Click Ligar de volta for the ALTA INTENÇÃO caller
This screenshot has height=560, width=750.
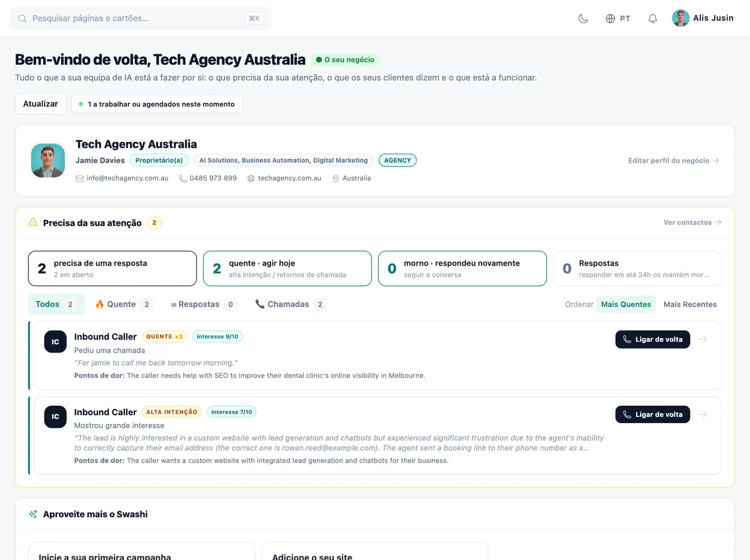coord(652,414)
